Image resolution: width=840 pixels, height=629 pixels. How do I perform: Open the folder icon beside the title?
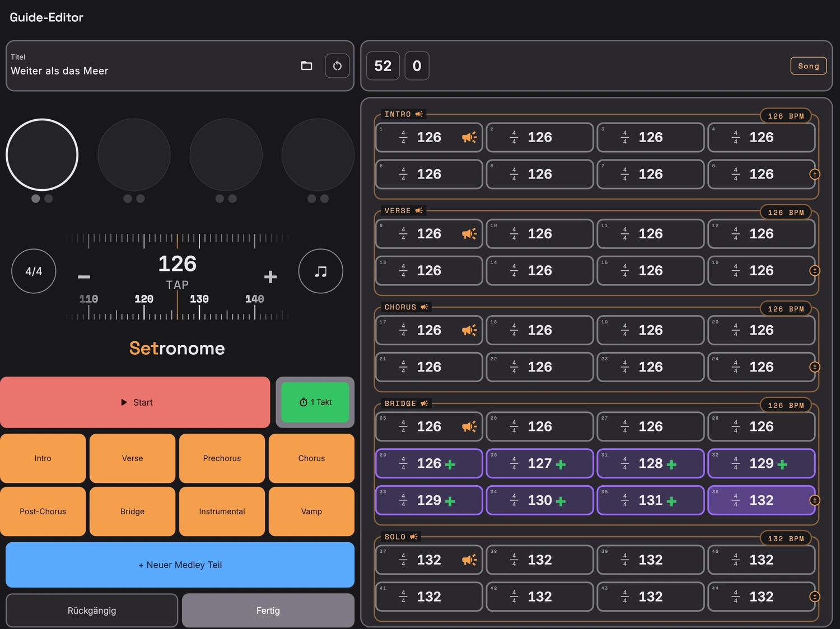coord(306,66)
